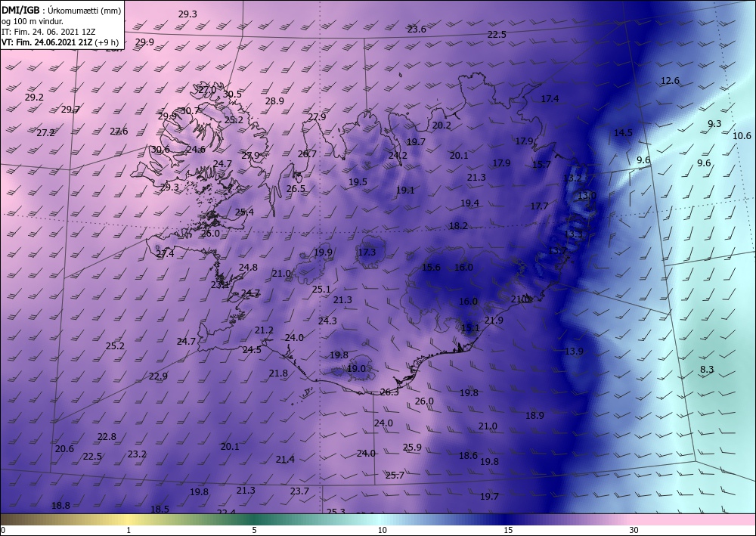Click the 27.2 map value
The height and width of the screenshot is (536, 756).
pos(46,132)
